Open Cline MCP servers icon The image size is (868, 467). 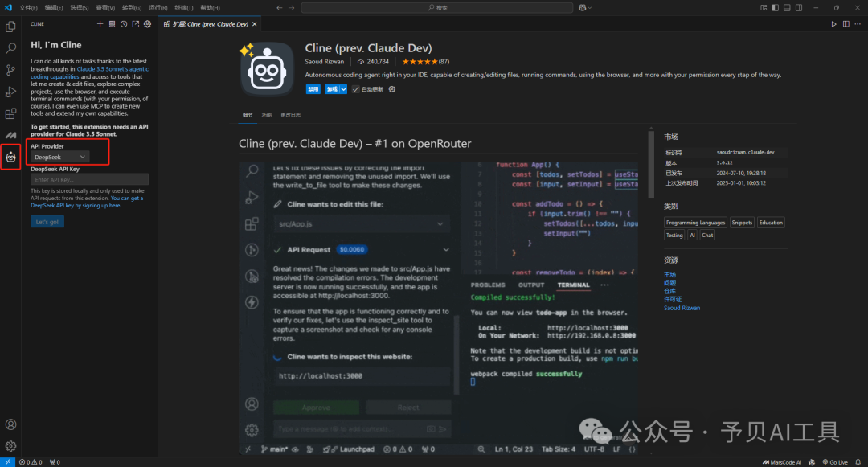(112, 24)
